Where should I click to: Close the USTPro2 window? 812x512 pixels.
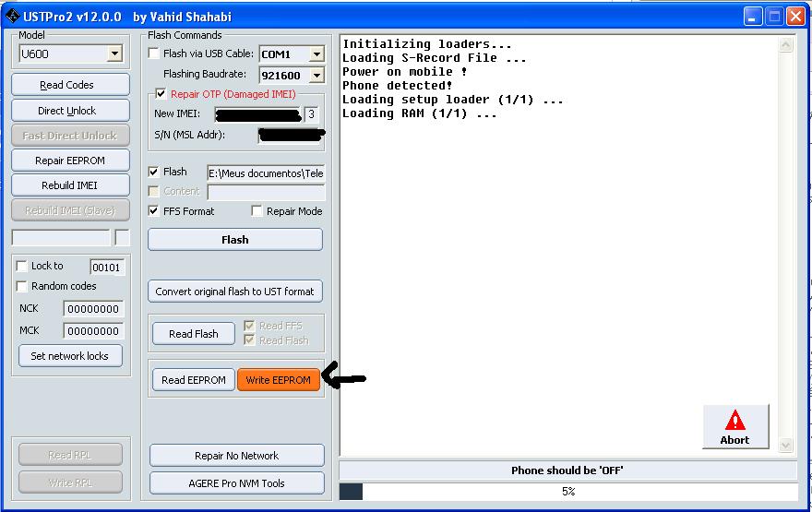794,17
